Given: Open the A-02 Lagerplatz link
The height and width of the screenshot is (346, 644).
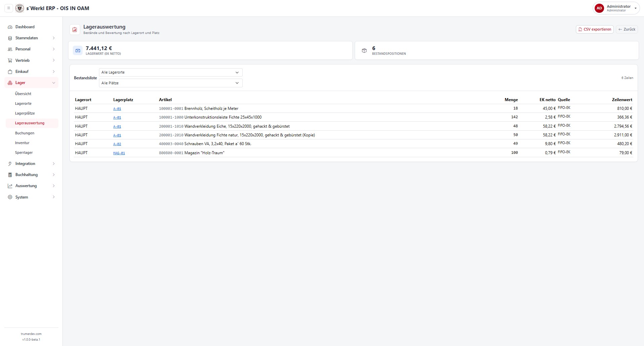Looking at the screenshot, I should (117, 144).
